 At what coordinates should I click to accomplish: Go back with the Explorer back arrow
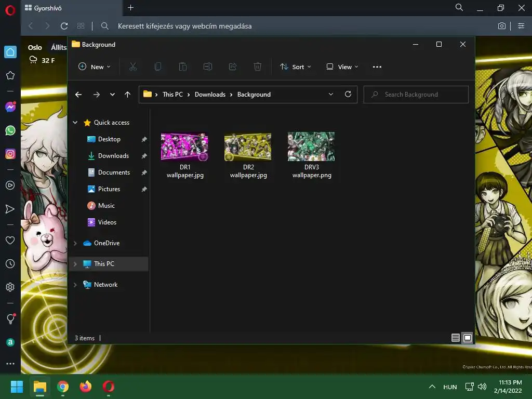click(78, 95)
